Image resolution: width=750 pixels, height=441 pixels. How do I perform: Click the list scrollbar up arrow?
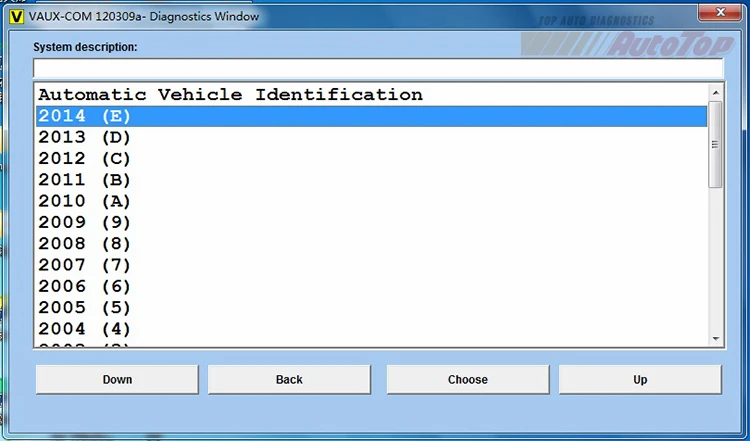(716, 93)
